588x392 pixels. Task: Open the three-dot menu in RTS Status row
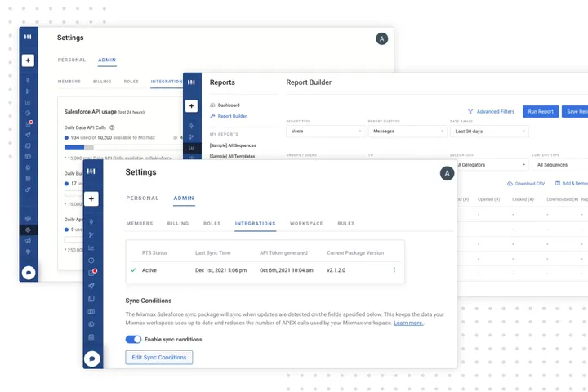point(394,269)
